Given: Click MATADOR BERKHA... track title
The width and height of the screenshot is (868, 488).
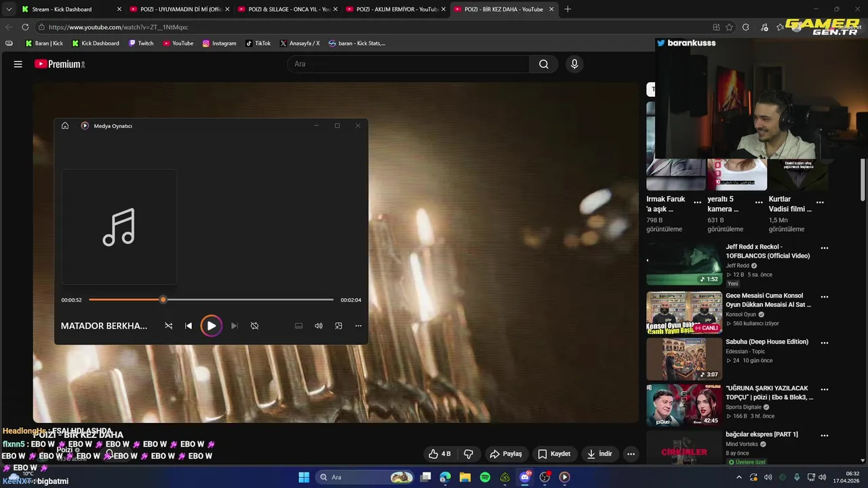Looking at the screenshot, I should coord(104,326).
